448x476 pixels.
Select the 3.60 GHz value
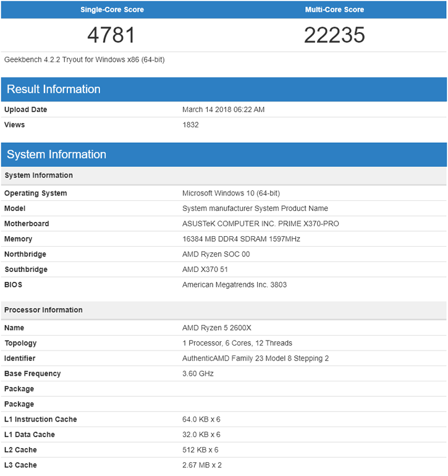point(198,374)
